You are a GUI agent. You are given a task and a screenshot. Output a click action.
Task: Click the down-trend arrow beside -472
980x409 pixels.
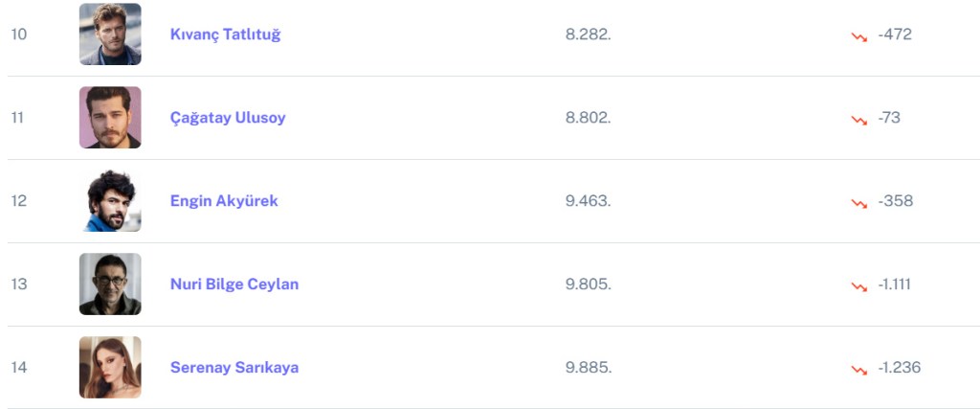point(858,36)
